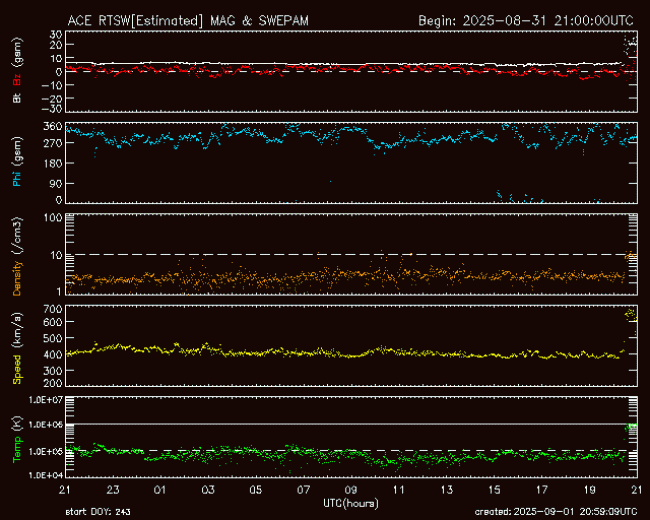This screenshot has height=520, width=650.
Task: Click the "-10" tick on the Bt Bz axis
Action: pyautogui.click(x=52, y=85)
